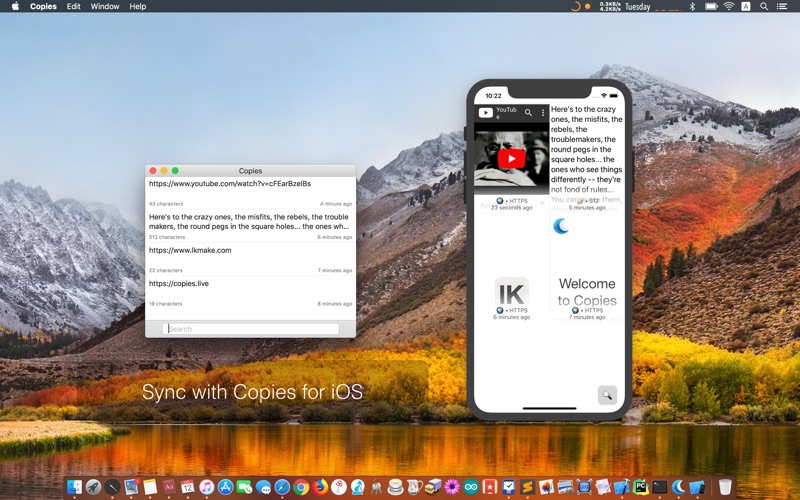Launch Sublime Text from the Dock
Screen dimensions: 800x500
[528, 487]
